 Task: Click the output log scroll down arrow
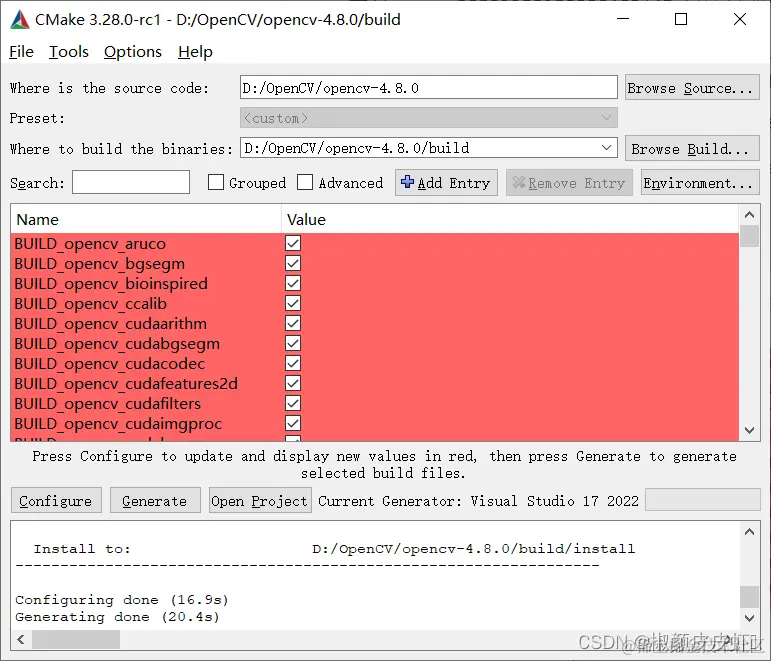(x=749, y=618)
